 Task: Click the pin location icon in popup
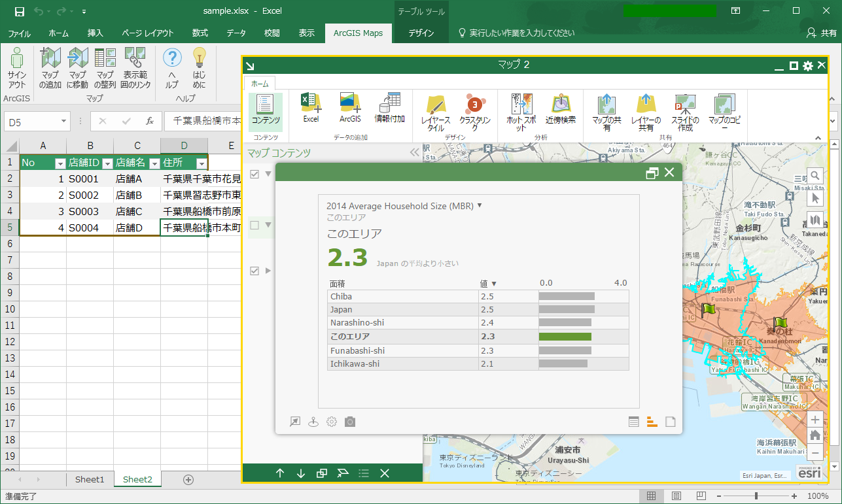313,422
